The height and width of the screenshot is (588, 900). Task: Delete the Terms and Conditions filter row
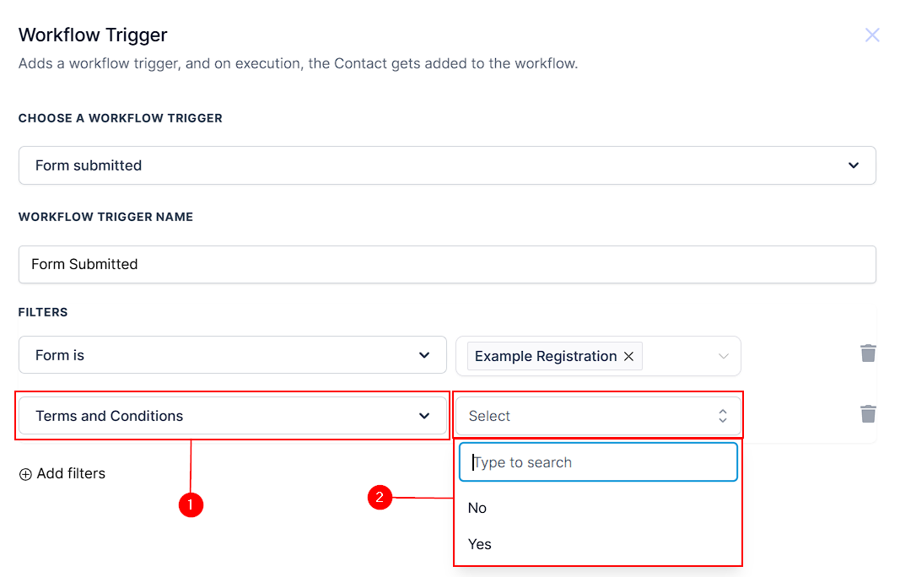[x=868, y=414]
